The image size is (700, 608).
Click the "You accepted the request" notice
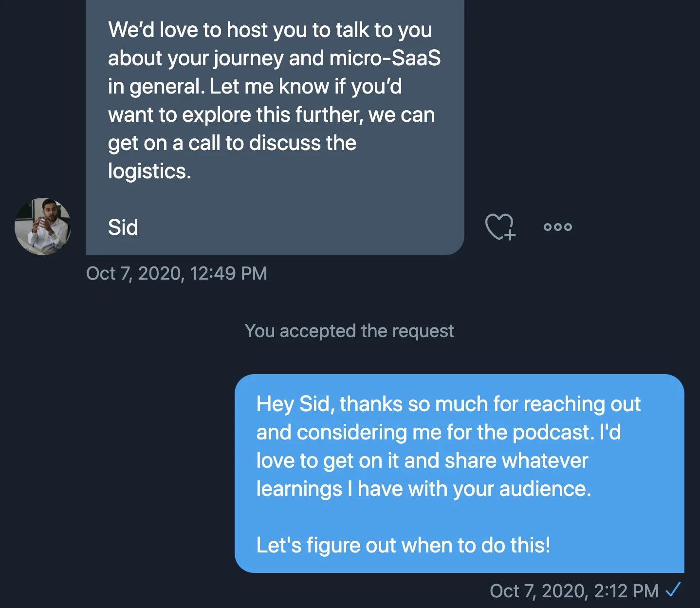(349, 331)
